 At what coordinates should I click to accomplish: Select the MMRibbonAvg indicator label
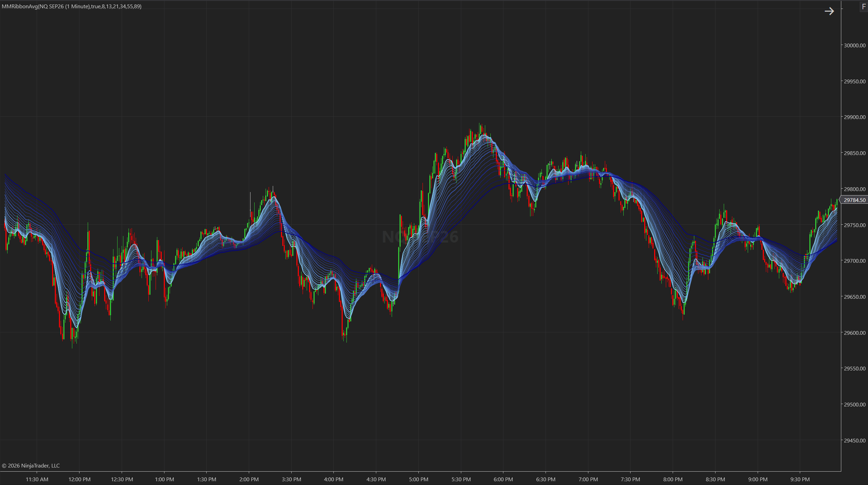[x=71, y=6]
